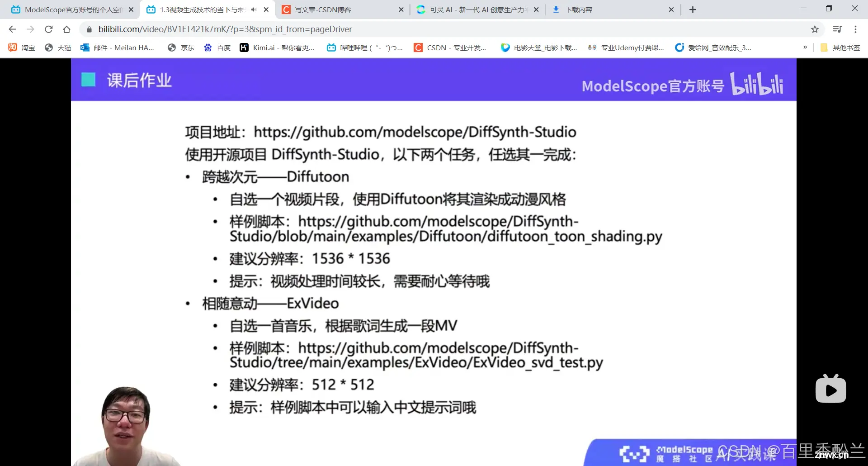Screen dimensions: 868x466
Task: Click the 课后作业 slide heading
Action: click(x=139, y=81)
